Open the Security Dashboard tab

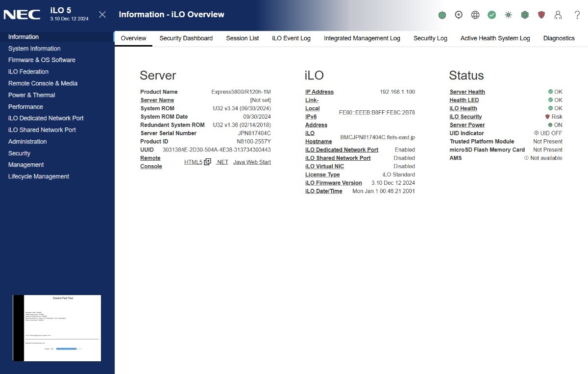point(186,38)
